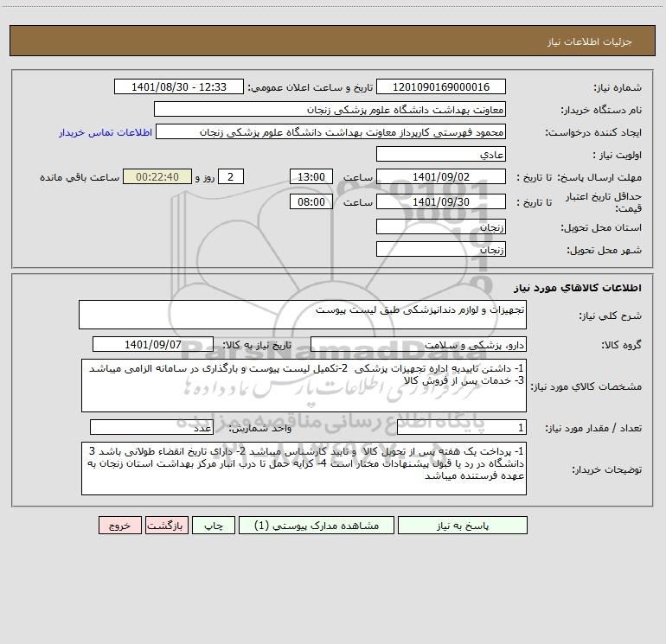This screenshot has height=644, width=666.
Task: Click the goods group field دارو، پزشکی و سلامت
Action: (419, 344)
